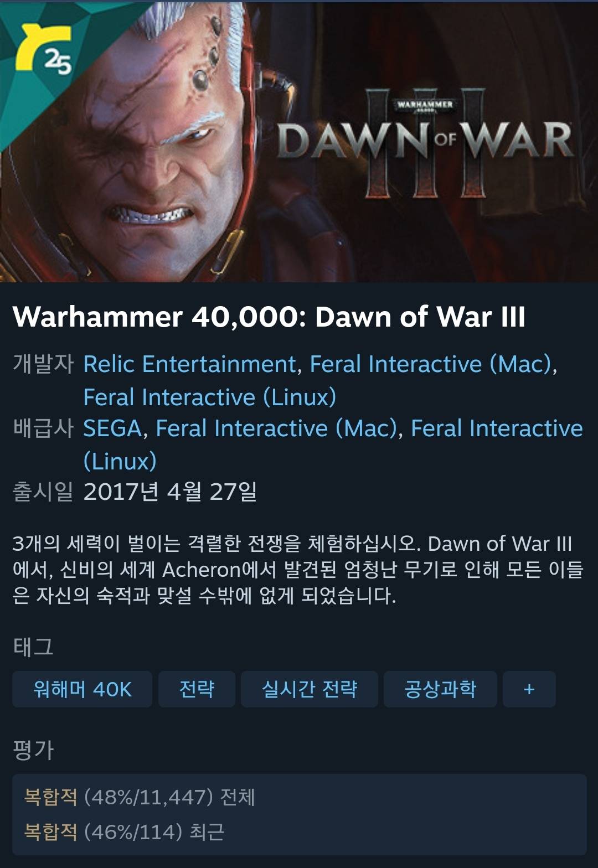Expand more tags with plus button
The width and height of the screenshot is (598, 868).
coord(529,689)
